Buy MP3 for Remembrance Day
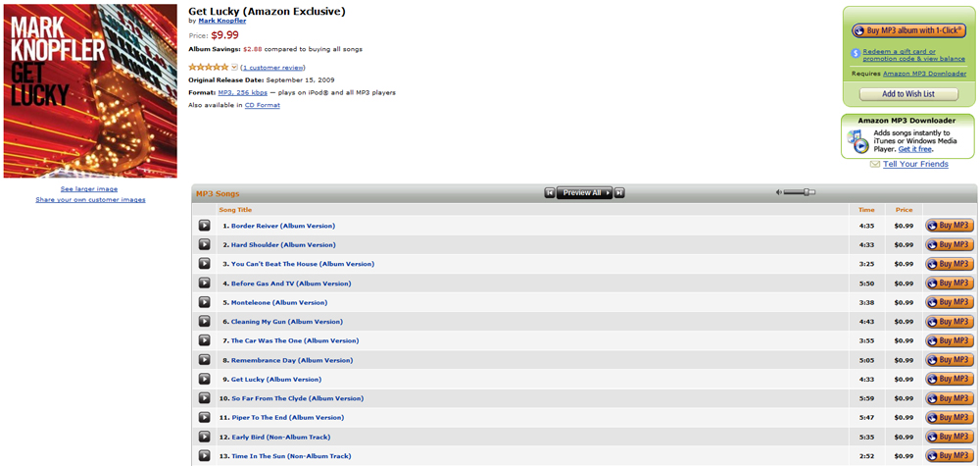980x466 pixels. (950, 360)
